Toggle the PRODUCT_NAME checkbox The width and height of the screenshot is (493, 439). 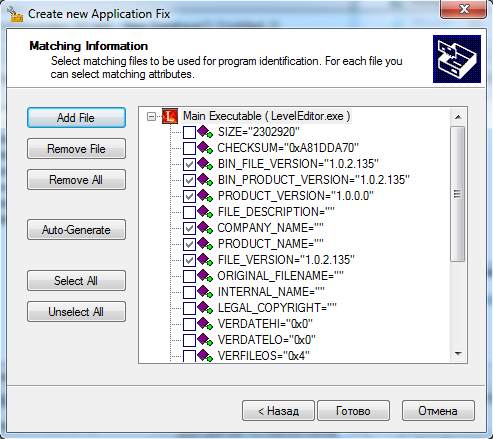189,244
